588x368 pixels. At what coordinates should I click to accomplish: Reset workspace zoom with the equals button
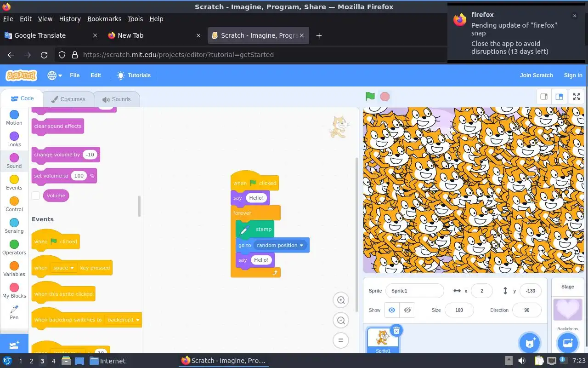(x=341, y=341)
